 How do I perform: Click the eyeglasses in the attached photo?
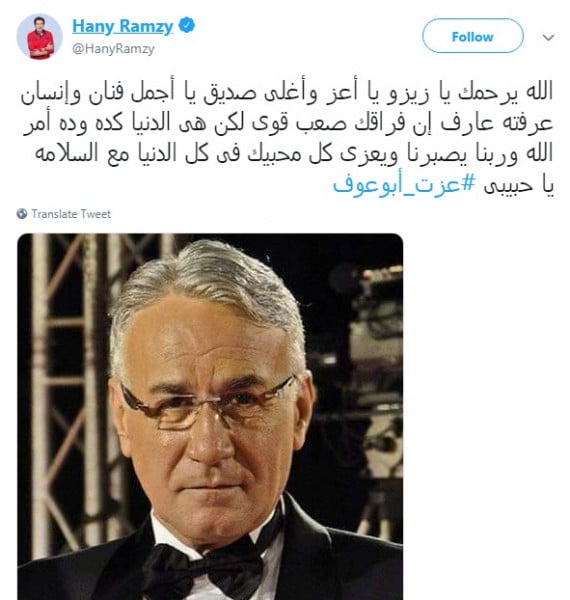click(x=208, y=402)
